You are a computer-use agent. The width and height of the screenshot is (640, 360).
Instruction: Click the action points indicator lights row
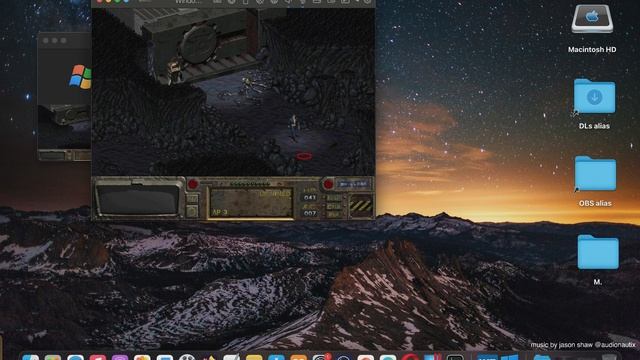point(250,184)
